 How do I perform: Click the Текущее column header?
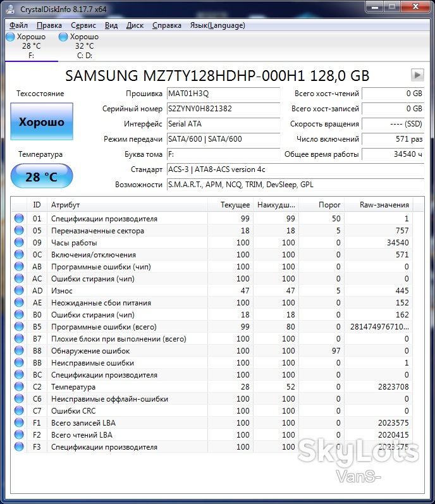coord(230,205)
